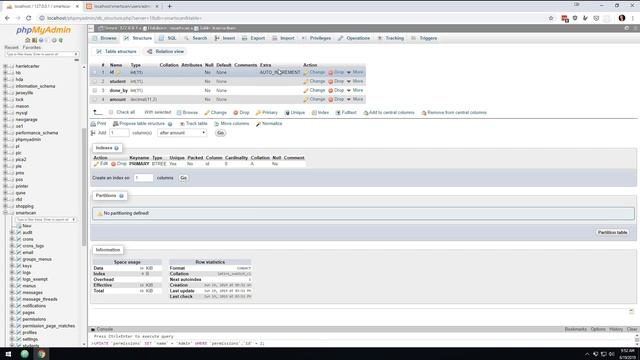Click the Print icon below the column table
Viewport: 640px width, 360px height.
click(93, 124)
